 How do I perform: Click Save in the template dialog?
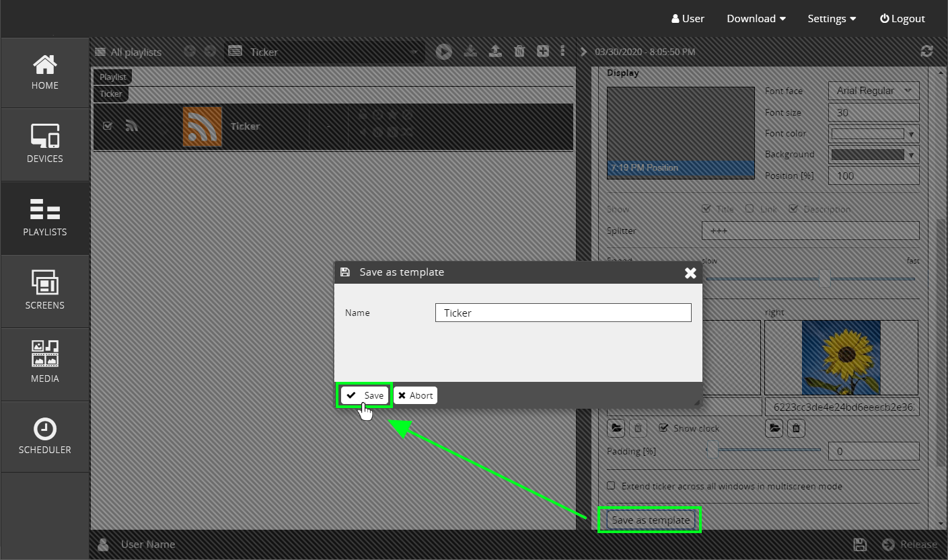pyautogui.click(x=365, y=395)
